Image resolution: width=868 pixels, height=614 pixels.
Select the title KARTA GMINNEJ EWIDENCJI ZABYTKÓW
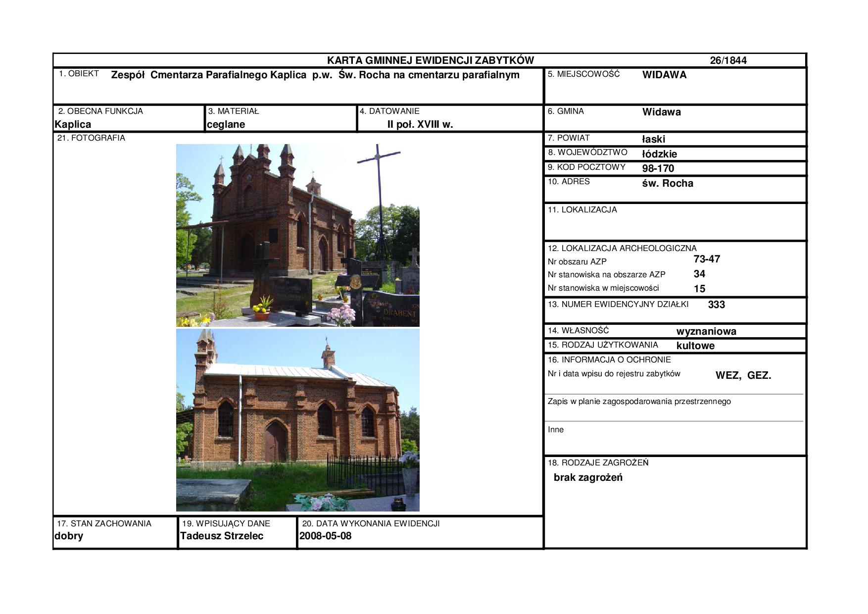430,60
